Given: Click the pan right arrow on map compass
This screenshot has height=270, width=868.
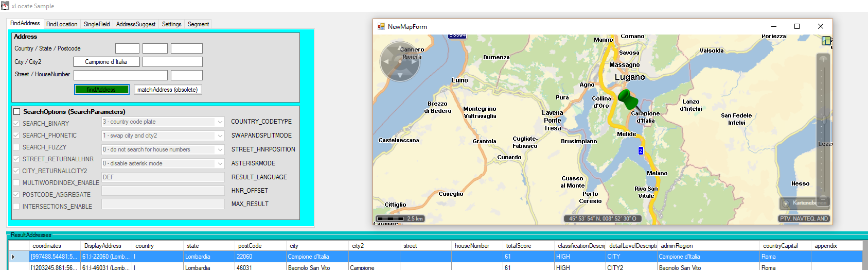Looking at the screenshot, I should pos(414,62).
